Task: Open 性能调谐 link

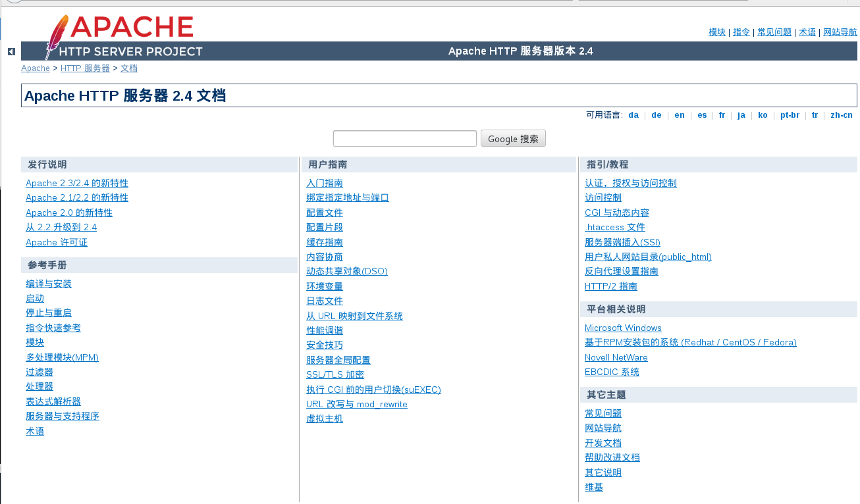Action: (x=325, y=330)
